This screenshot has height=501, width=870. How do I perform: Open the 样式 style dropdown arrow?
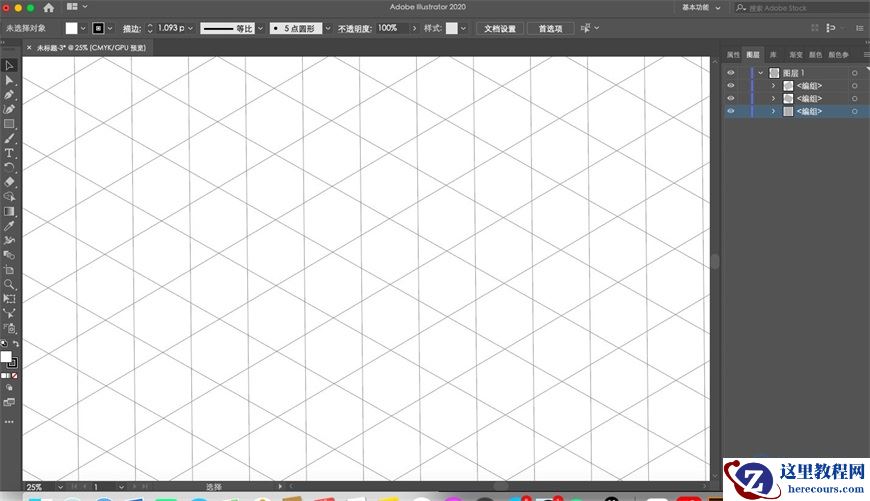tap(463, 28)
